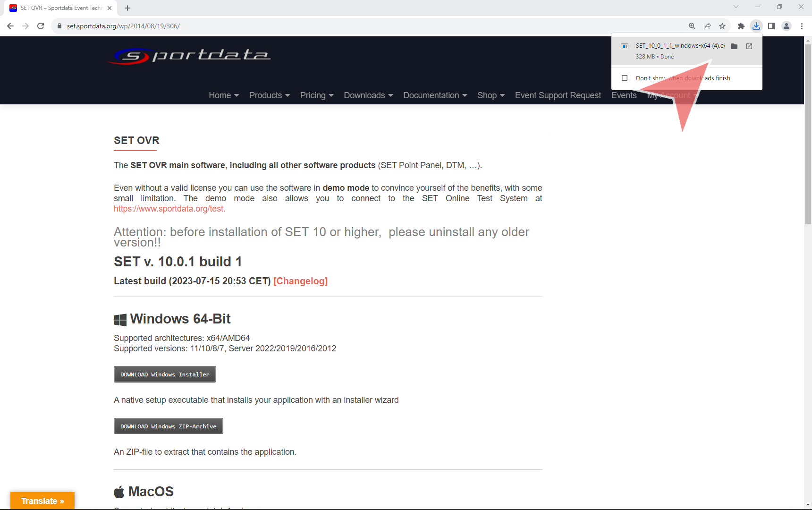Open the zoom magnifier icon in address bar
This screenshot has height=510, width=812.
(692, 26)
